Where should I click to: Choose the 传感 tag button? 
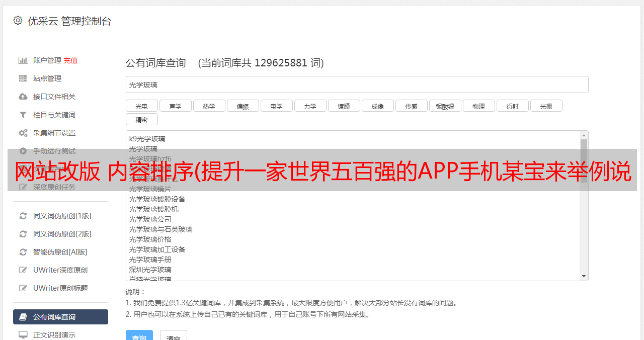pyautogui.click(x=412, y=106)
